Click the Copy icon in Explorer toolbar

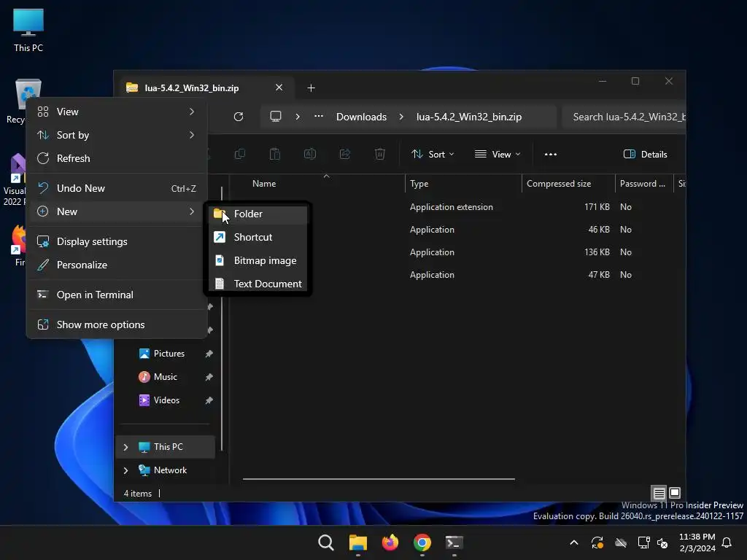click(x=240, y=154)
